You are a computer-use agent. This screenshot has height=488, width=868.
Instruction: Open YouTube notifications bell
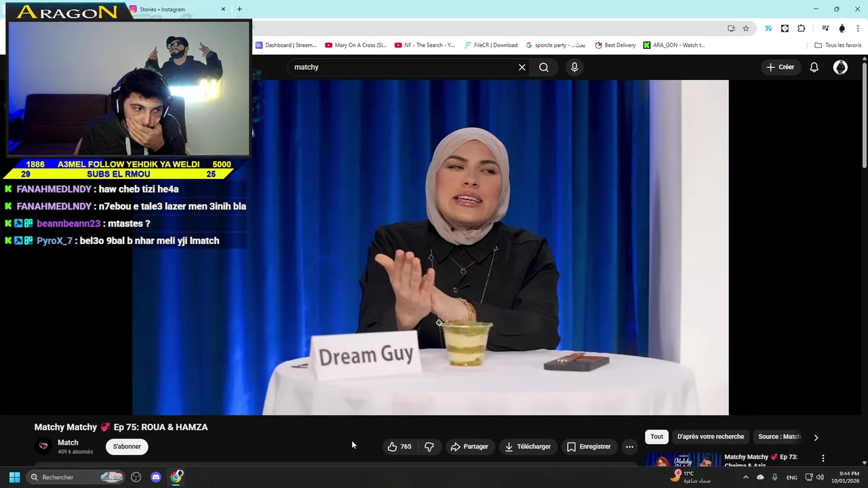coord(814,67)
